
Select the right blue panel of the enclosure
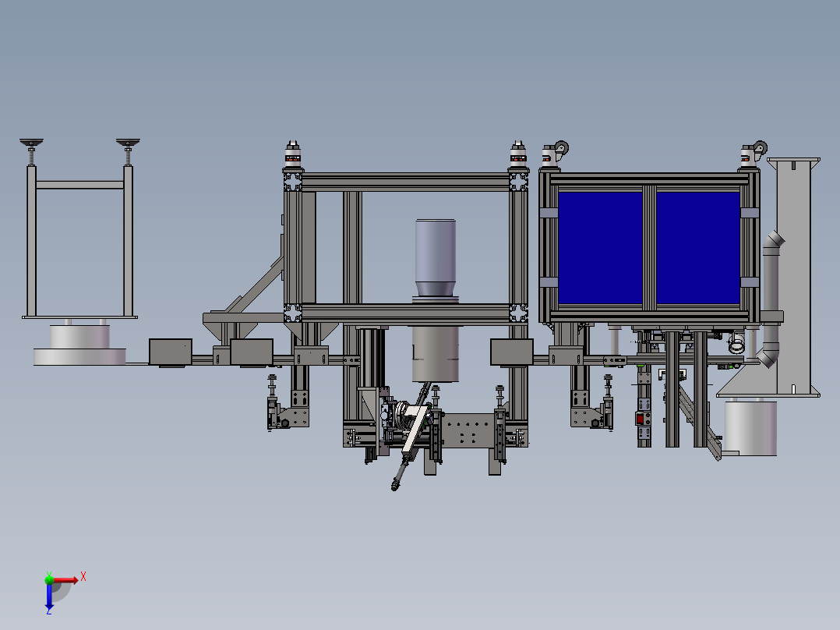[x=697, y=248]
